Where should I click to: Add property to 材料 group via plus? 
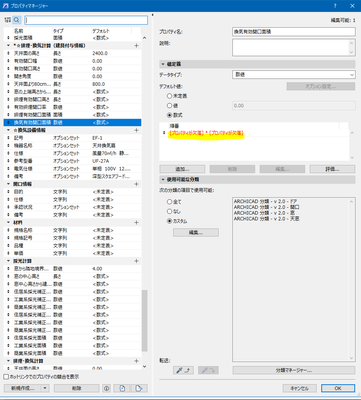pos(136,223)
